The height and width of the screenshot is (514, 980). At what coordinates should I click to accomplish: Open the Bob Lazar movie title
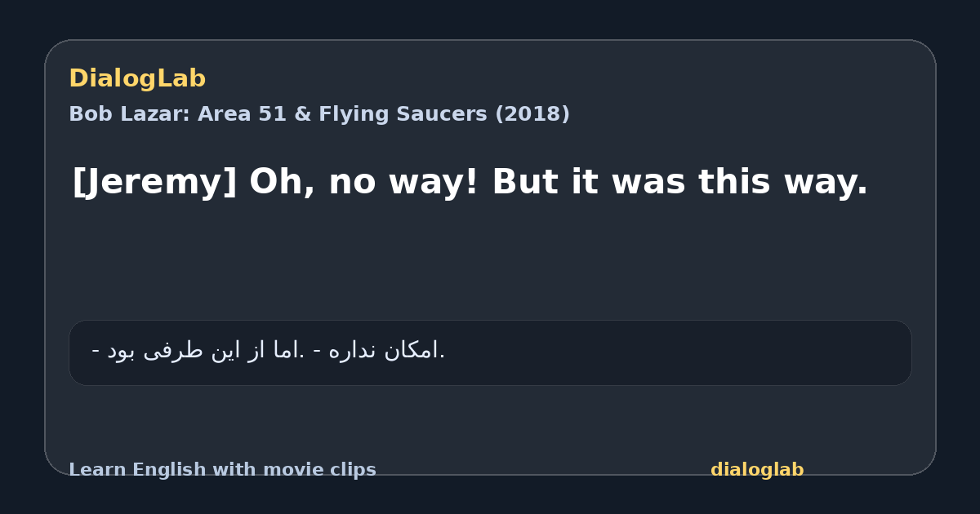coord(319,114)
